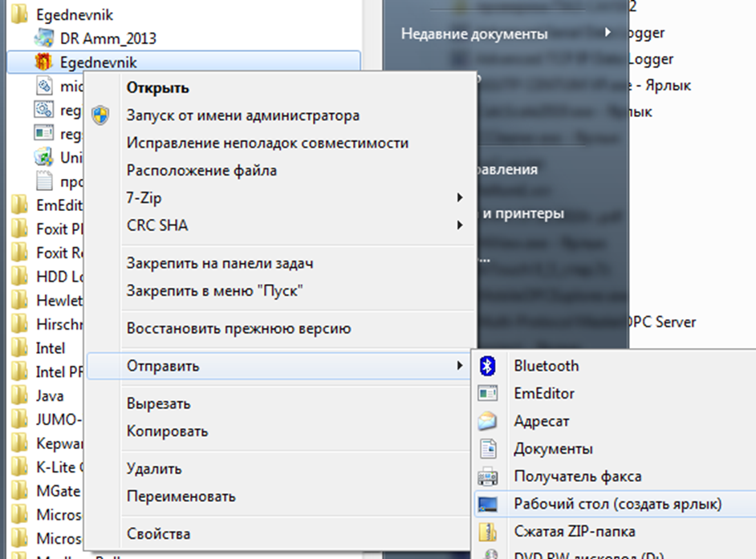This screenshot has height=559, width=756.
Task: Open the DR Amm_2013 entry
Action: tap(108, 38)
